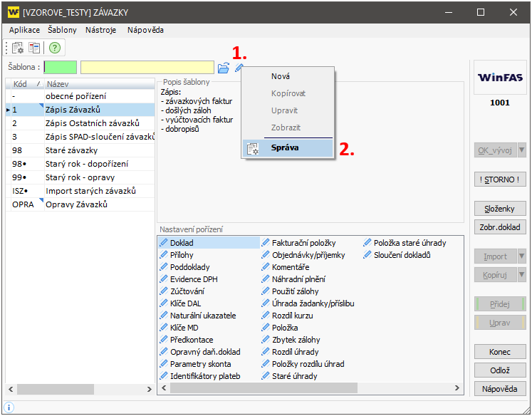Open Předkontace settings item
Image resolution: width=532 pixels, height=416 pixels.
click(187, 340)
